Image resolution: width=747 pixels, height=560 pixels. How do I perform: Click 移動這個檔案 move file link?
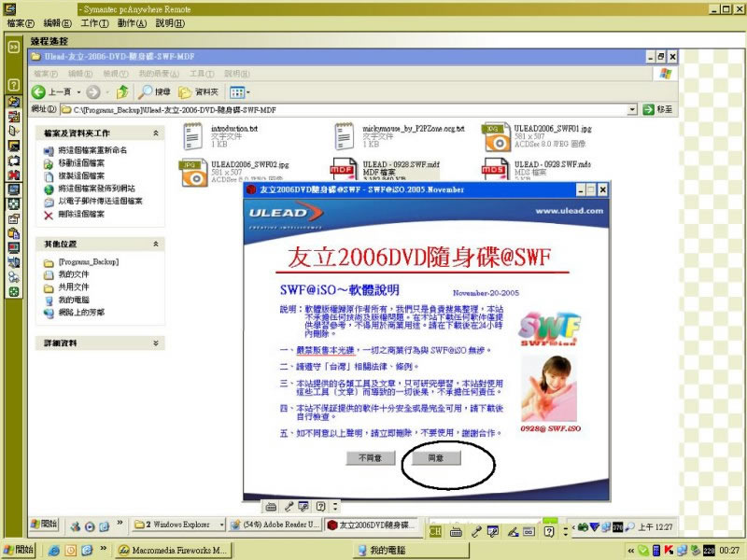[81, 162]
